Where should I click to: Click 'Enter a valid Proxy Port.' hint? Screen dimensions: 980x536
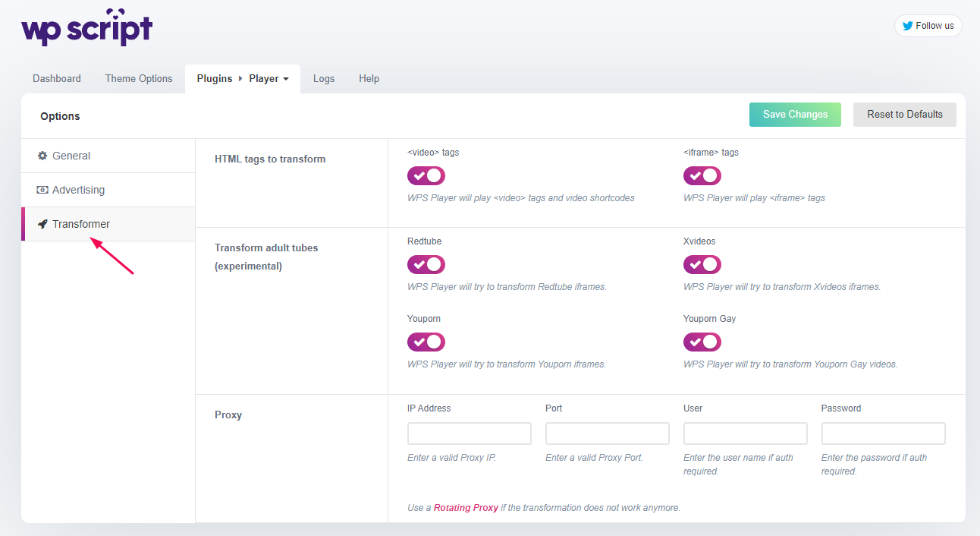click(594, 458)
